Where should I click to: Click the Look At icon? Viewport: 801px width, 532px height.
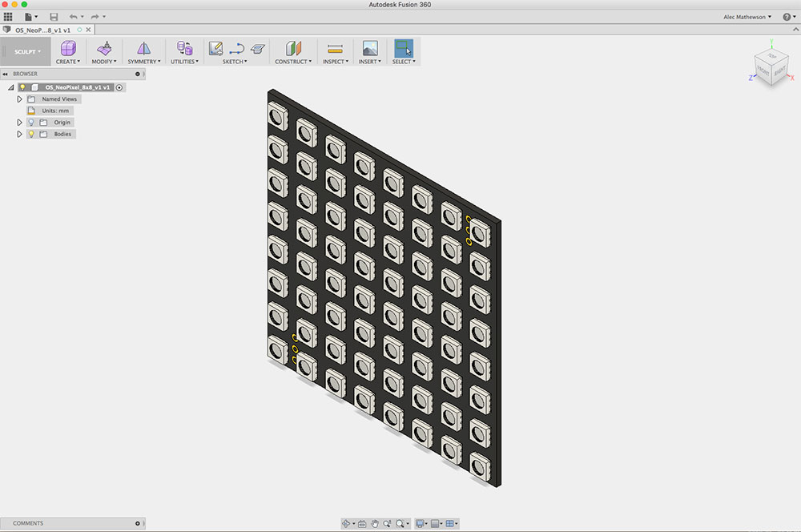click(362, 523)
